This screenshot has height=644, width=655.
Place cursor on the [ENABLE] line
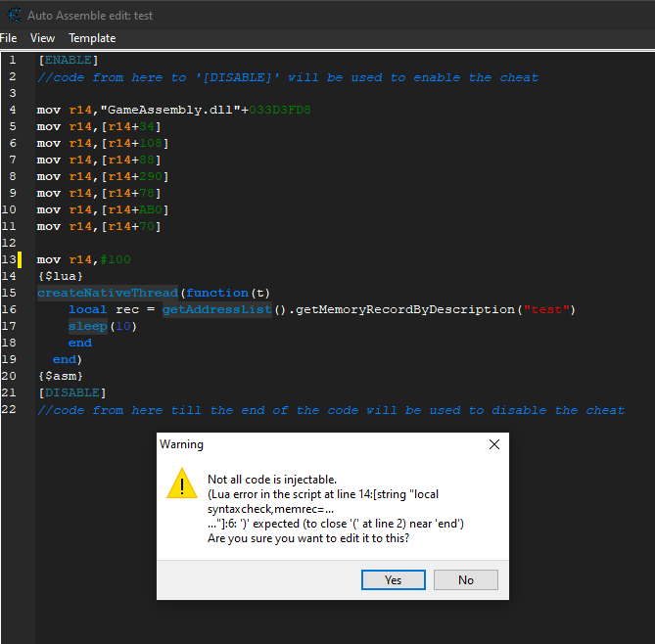click(68, 61)
